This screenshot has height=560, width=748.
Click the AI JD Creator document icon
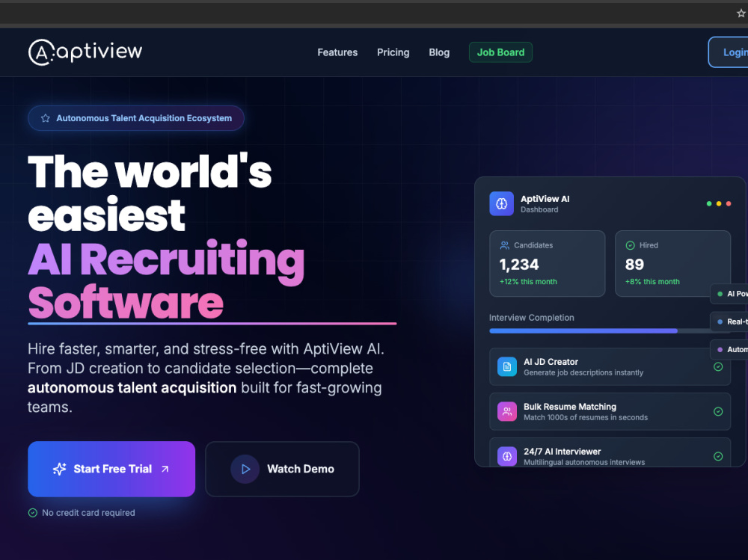[506, 367]
